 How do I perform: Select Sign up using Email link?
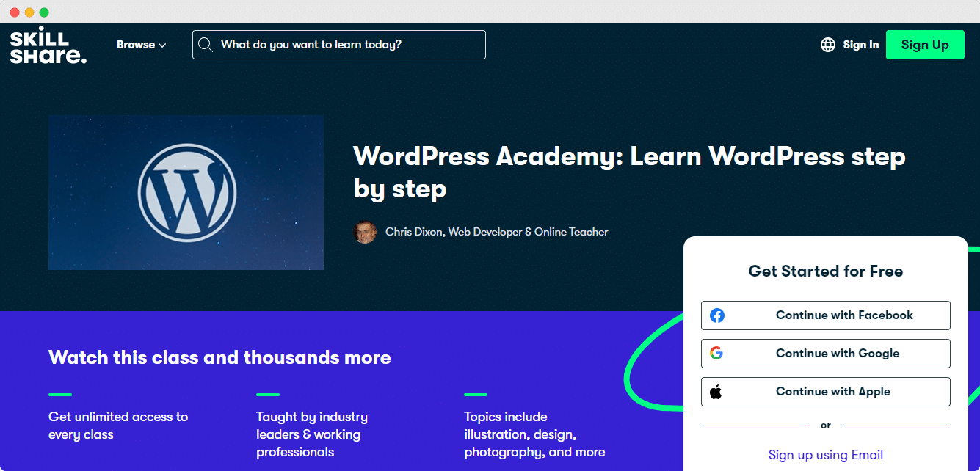pos(826,455)
